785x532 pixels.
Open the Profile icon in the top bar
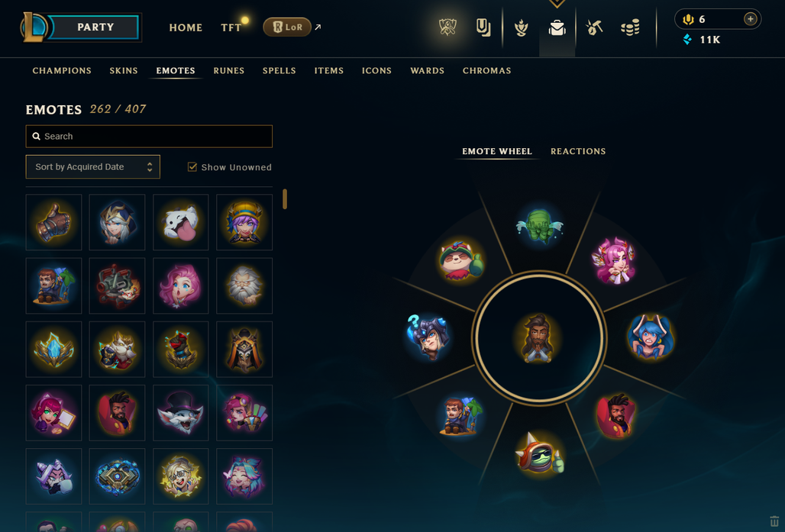point(521,28)
